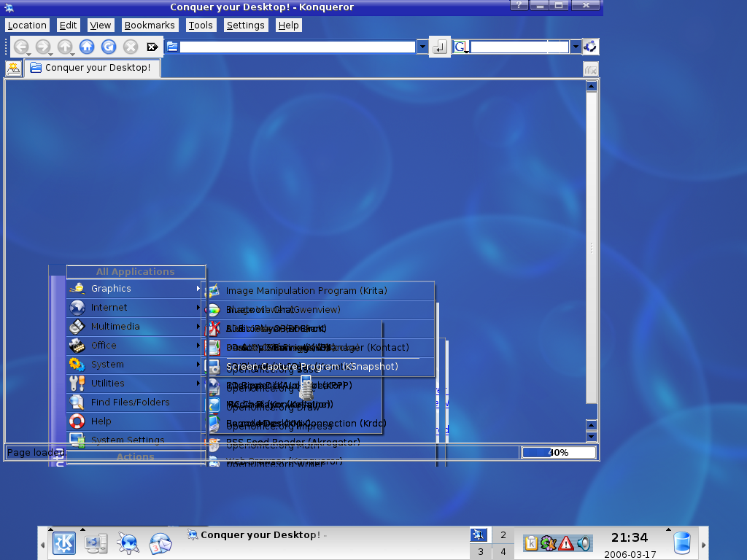Switch to virtual desktop 2
Image resolution: width=747 pixels, height=560 pixels.
click(503, 535)
